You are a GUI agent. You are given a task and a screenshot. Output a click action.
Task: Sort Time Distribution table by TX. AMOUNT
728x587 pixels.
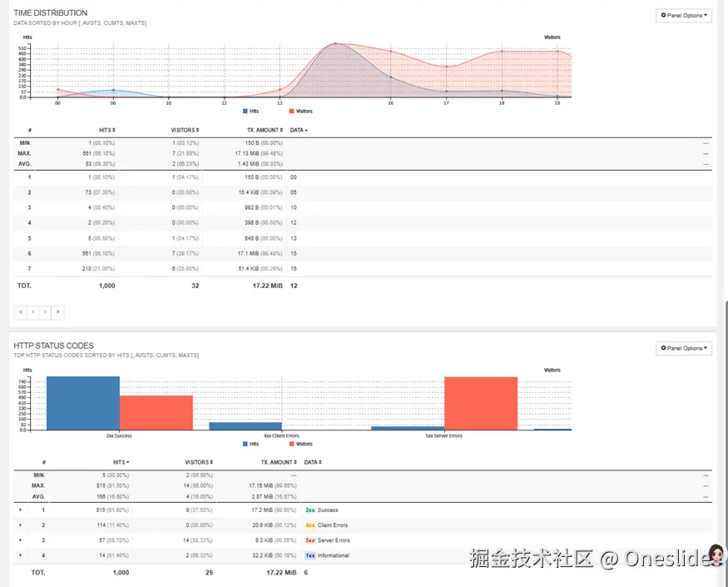[x=265, y=130]
